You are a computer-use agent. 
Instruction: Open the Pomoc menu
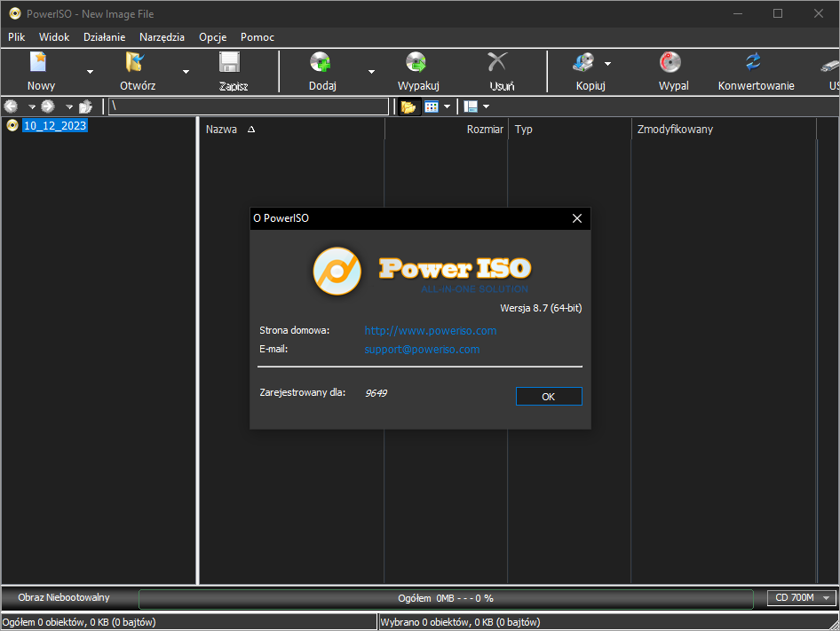tap(258, 37)
